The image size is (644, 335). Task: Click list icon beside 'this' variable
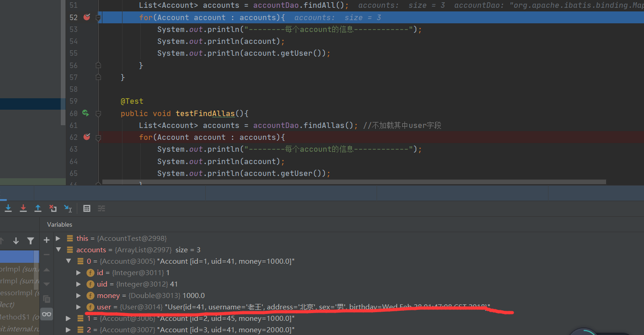coord(70,238)
